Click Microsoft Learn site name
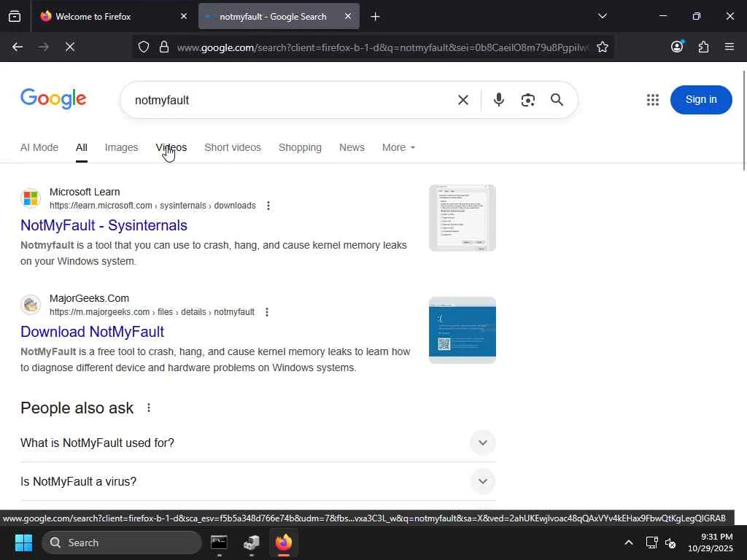Screen dimensions: 747x560 (x=85, y=192)
